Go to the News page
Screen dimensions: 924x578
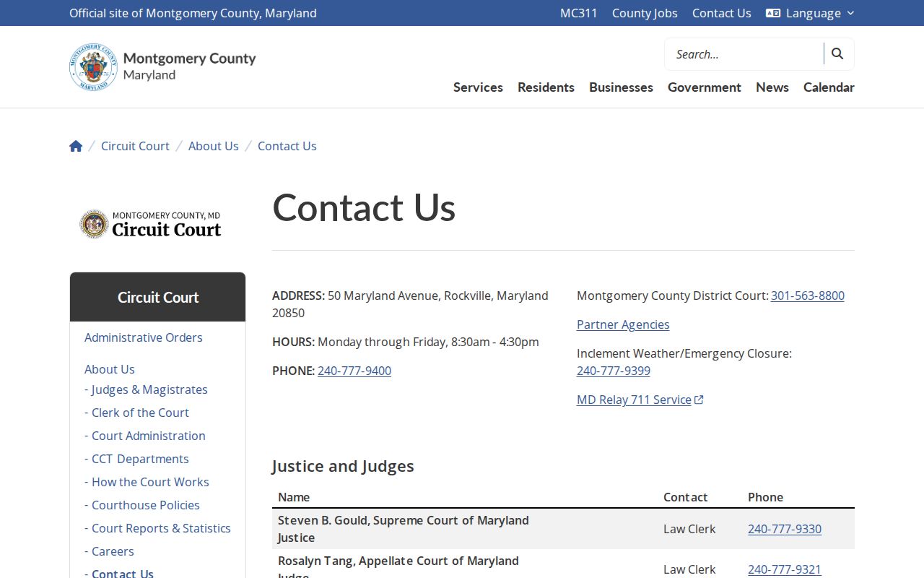(x=772, y=87)
